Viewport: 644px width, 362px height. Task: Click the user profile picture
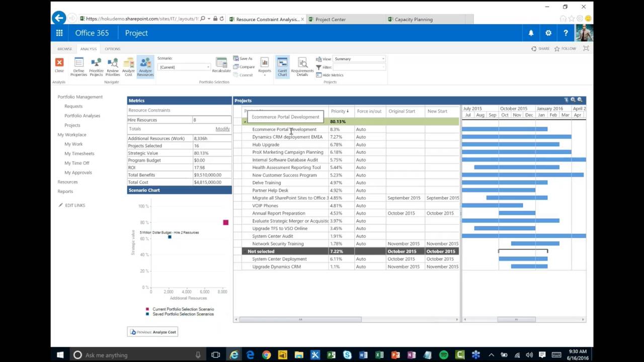pyautogui.click(x=584, y=33)
